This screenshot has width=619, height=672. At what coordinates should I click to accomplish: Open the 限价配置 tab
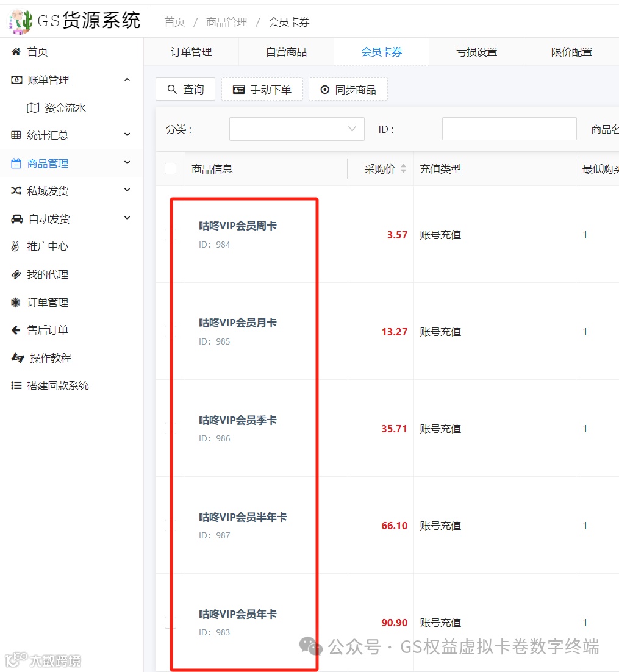(572, 52)
